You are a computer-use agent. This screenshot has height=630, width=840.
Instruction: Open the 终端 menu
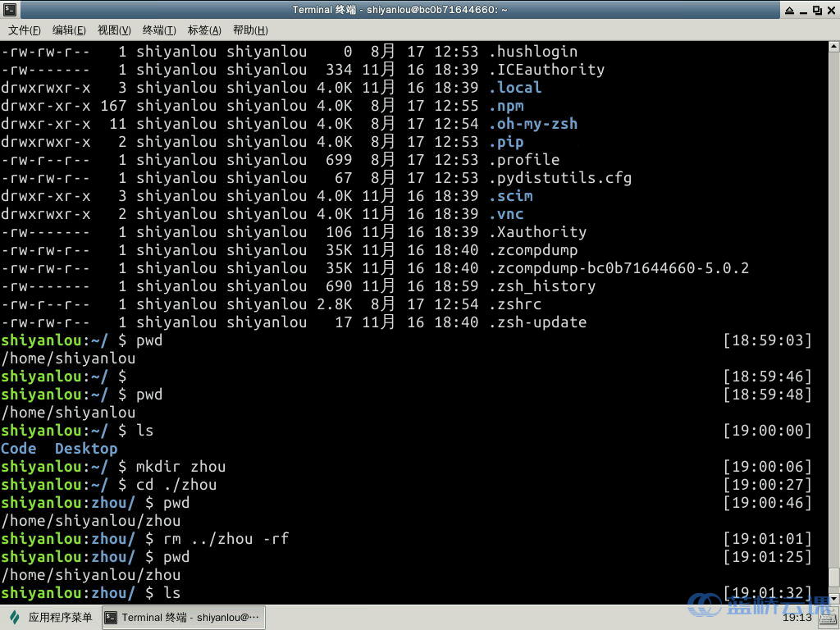(157, 30)
